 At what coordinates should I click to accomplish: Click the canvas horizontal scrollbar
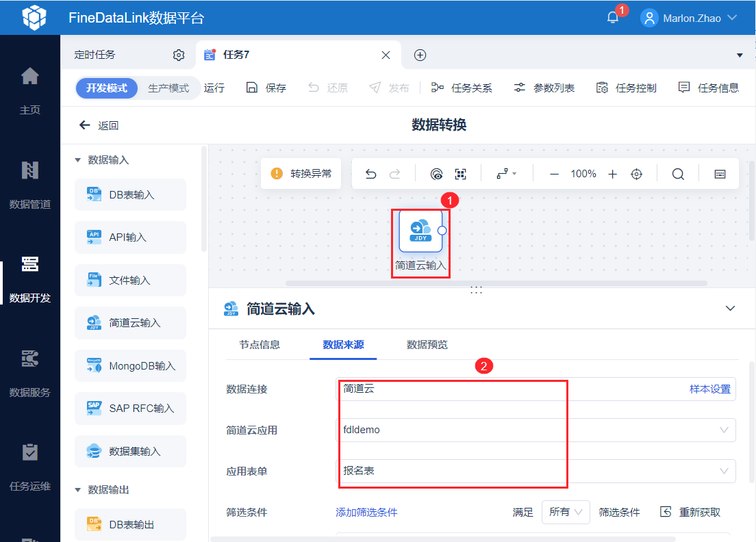[x=496, y=283]
